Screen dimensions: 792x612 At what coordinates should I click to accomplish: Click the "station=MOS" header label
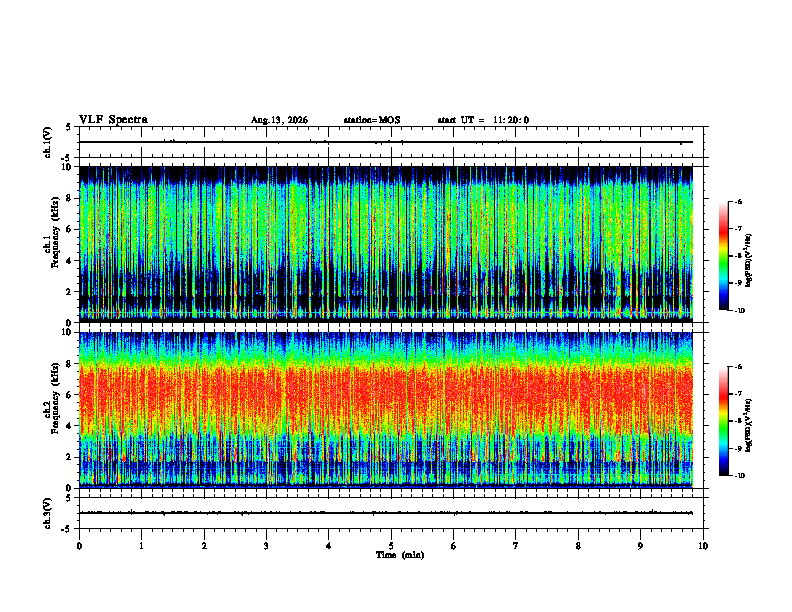pyautogui.click(x=372, y=120)
